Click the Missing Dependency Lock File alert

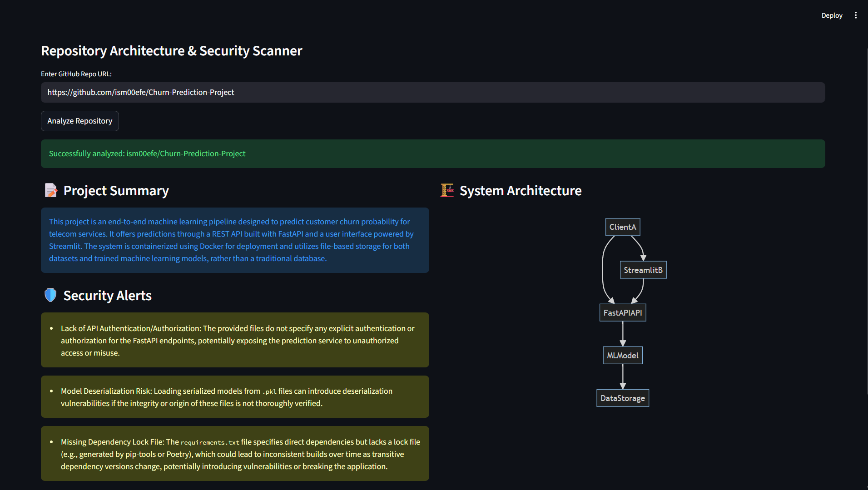235,454
